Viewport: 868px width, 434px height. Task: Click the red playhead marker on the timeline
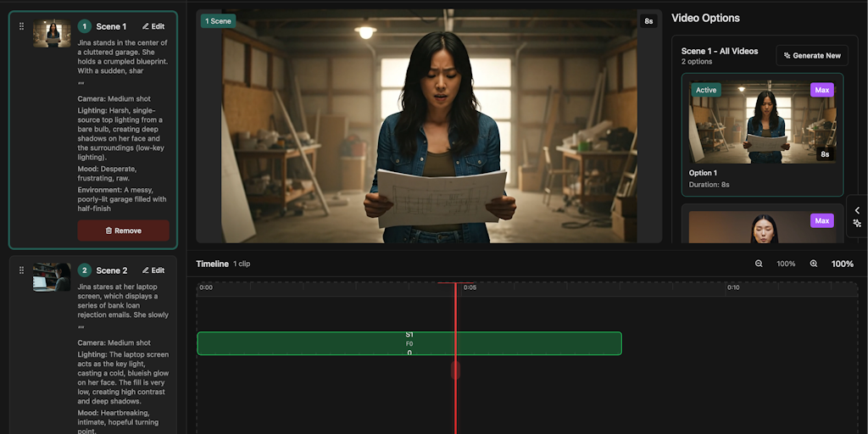pos(455,370)
